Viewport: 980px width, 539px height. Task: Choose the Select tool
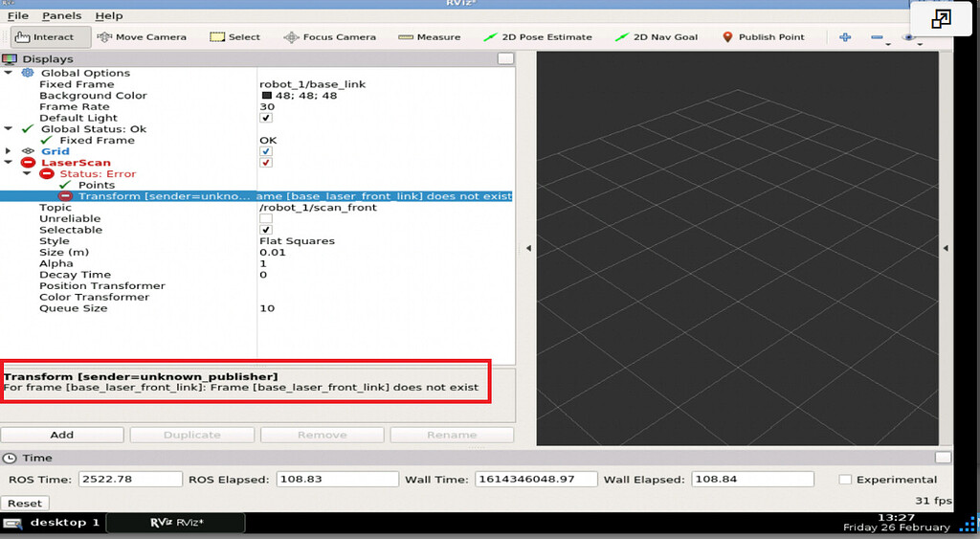click(235, 37)
